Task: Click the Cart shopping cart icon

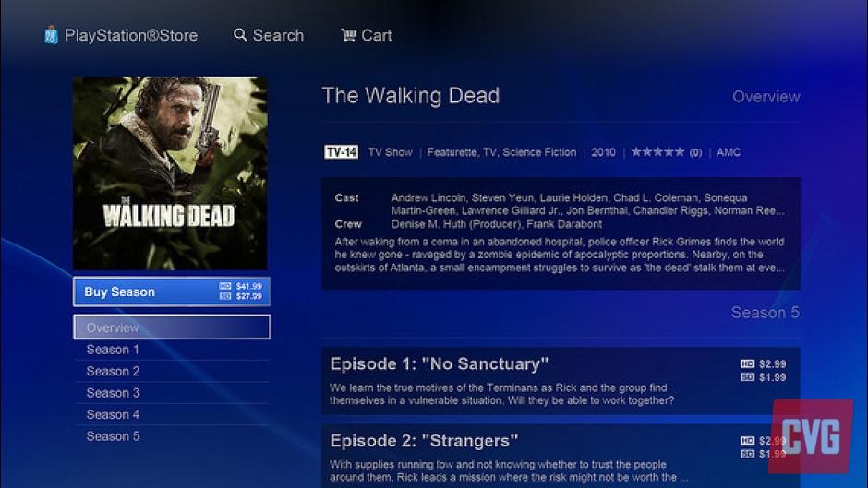Action: point(348,35)
